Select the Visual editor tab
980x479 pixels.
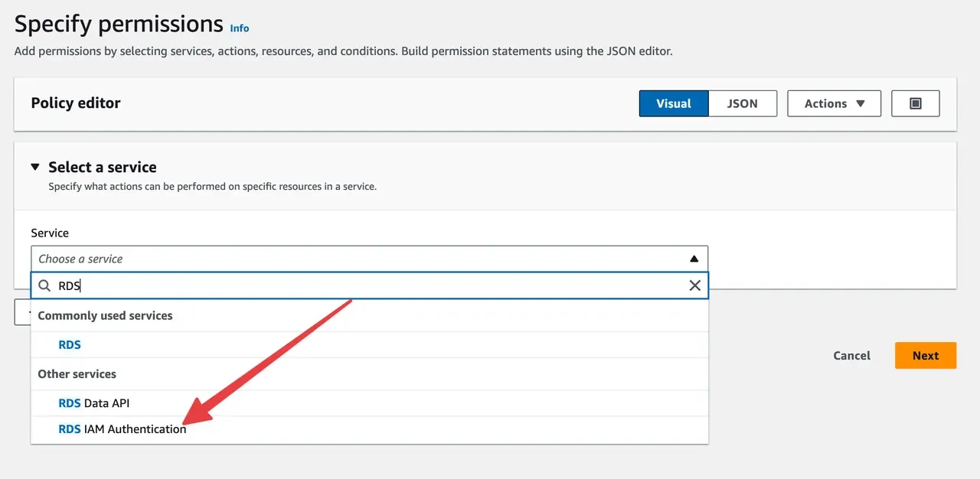pyautogui.click(x=674, y=103)
